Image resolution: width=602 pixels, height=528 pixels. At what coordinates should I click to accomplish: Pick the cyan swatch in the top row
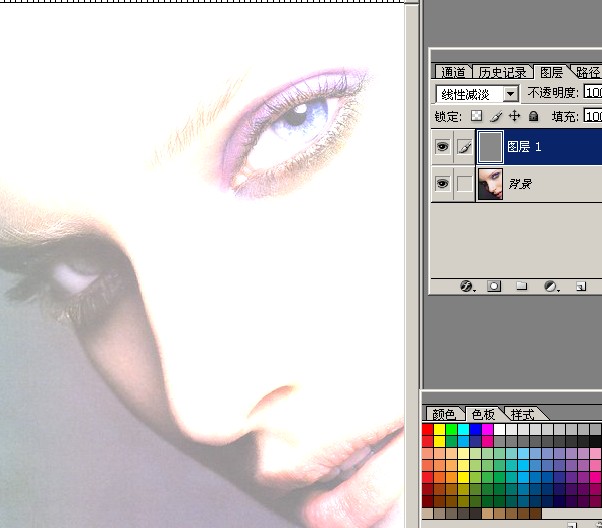(x=463, y=429)
